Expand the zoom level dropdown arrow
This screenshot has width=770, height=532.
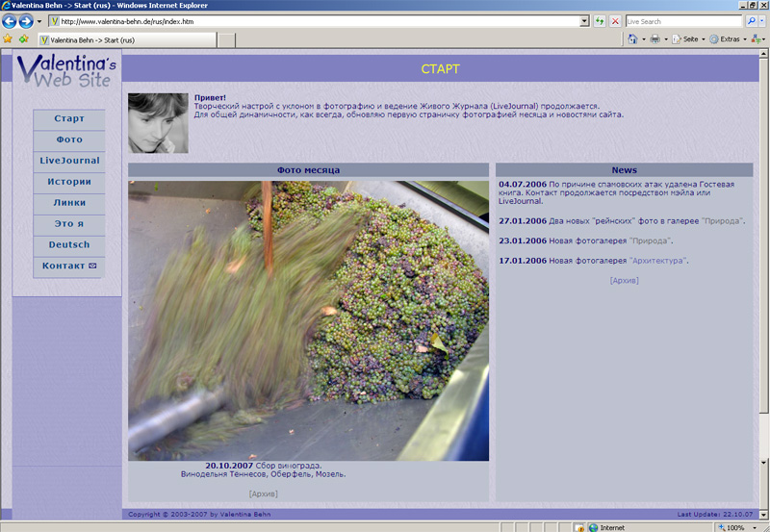(x=756, y=527)
